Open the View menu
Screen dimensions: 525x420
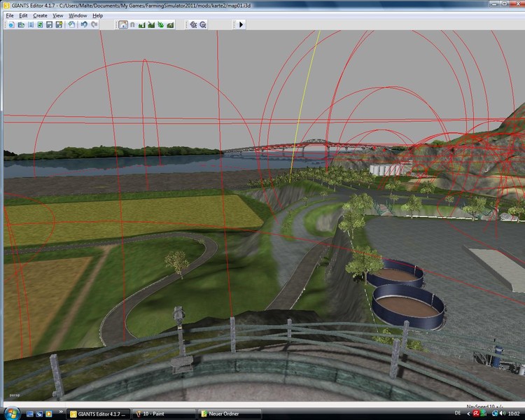58,15
